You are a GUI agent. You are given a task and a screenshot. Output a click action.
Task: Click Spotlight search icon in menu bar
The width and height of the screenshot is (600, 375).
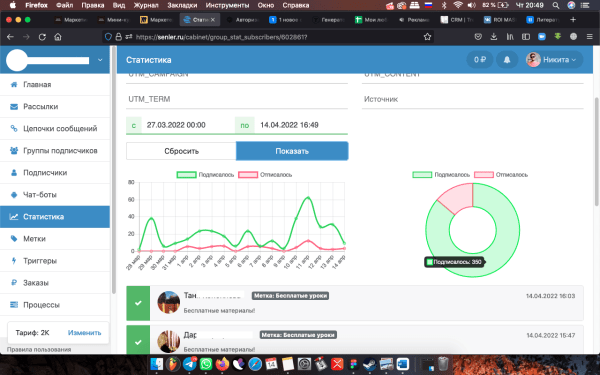pyautogui.click(x=556, y=5)
